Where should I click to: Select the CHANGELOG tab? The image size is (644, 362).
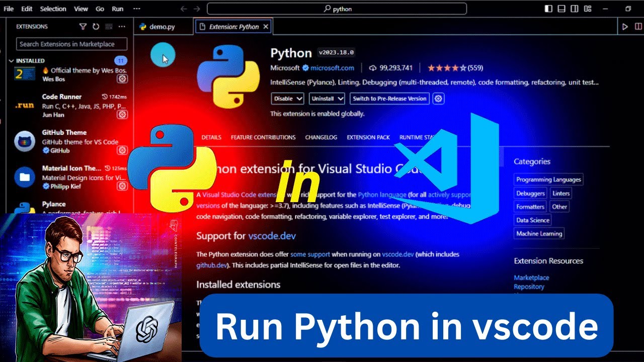coord(321,137)
